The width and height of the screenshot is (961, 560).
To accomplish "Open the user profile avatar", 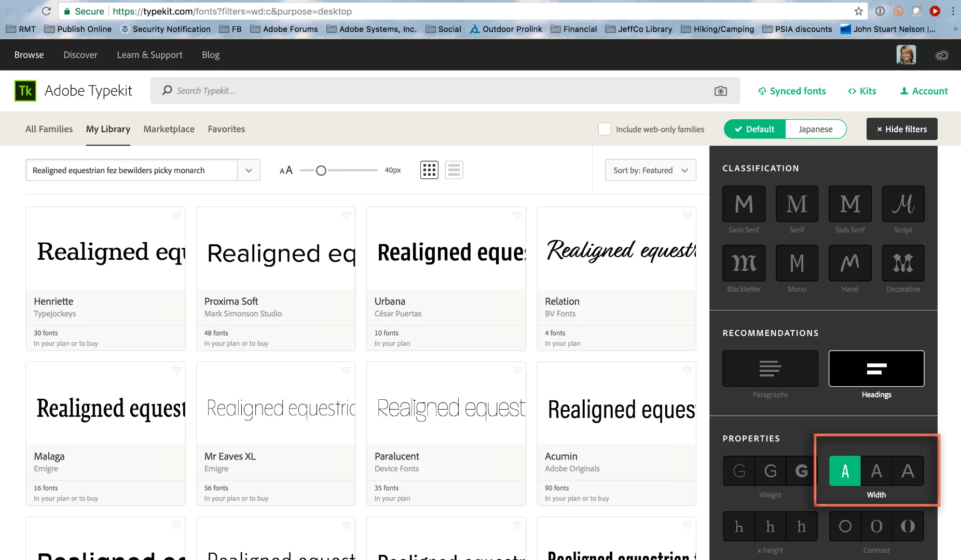I will (906, 55).
